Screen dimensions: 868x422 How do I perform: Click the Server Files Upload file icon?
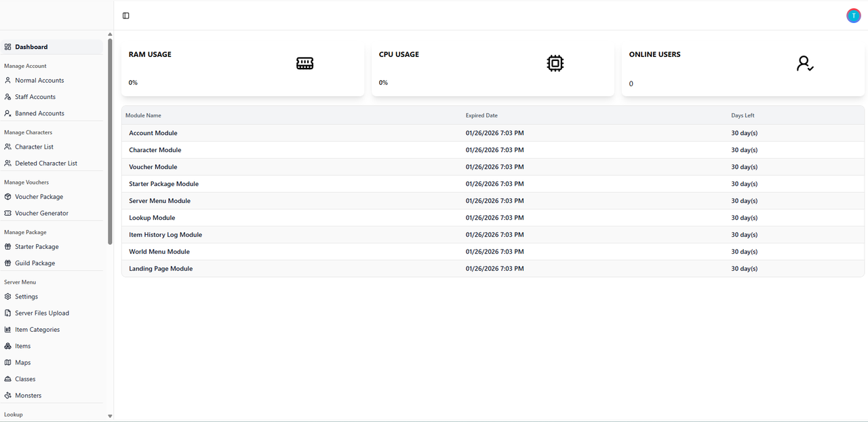pyautogui.click(x=7, y=313)
